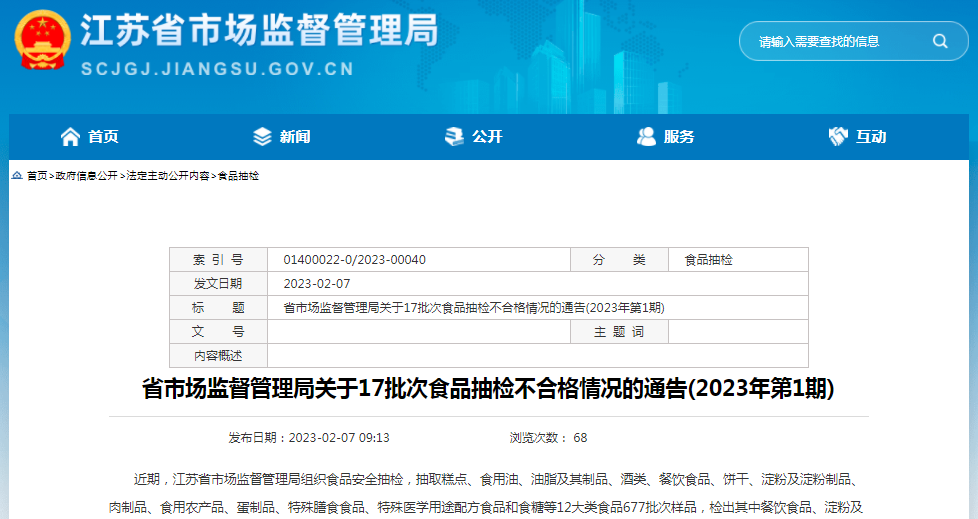Select the 公开 menu label
The height and width of the screenshot is (519, 978).
[x=487, y=137]
